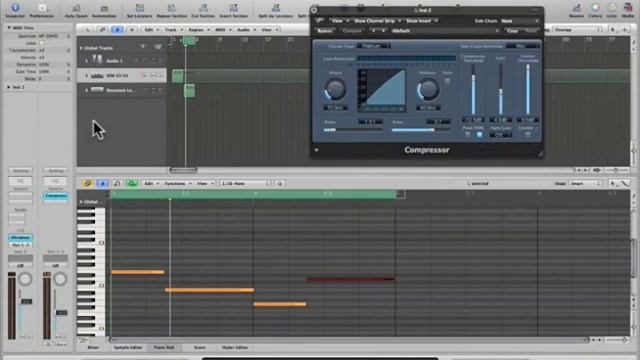Open the View menu in the Compressor header
Viewport: 640px width, 360px height.
[340, 21]
